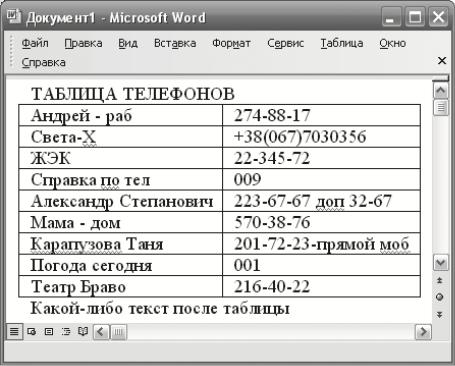This screenshot has width=455, height=366.
Task: Switch to Print Layout view icon
Action: tap(49, 331)
